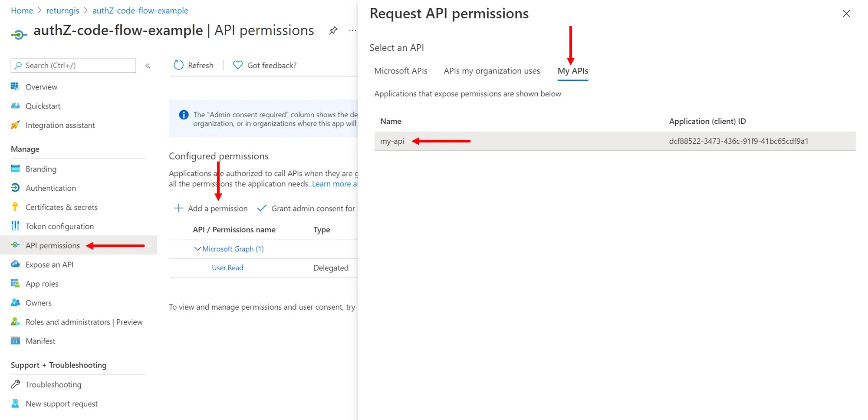868x420 pixels.
Task: Click the checkmark icon for Grant admin consent
Action: tap(262, 208)
